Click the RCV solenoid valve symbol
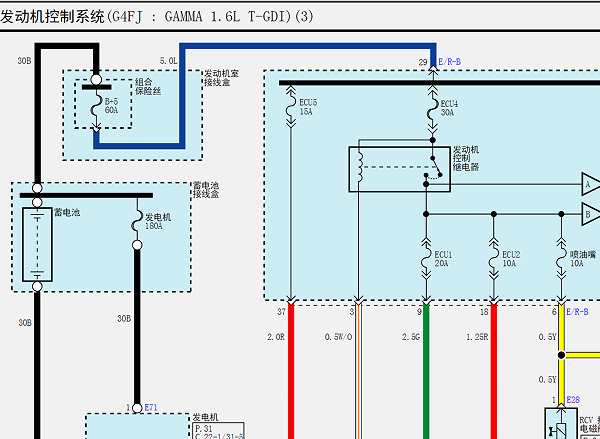The height and width of the screenshot is (439, 600). [561, 423]
